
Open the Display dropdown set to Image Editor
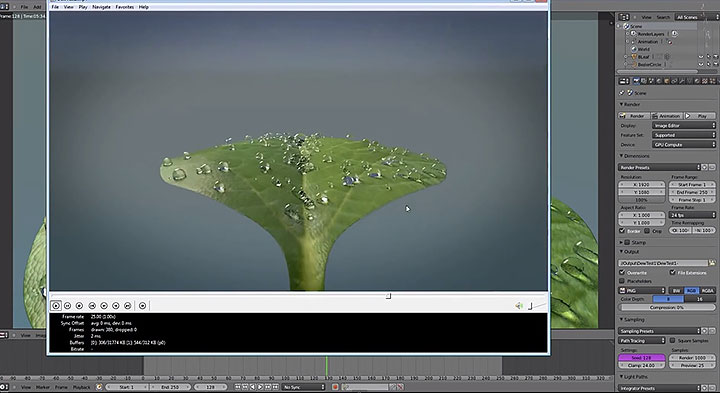coord(684,125)
